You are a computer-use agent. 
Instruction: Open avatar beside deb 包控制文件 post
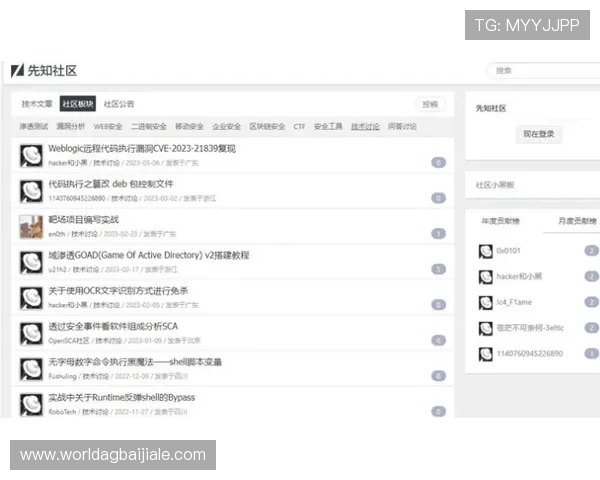point(31,191)
